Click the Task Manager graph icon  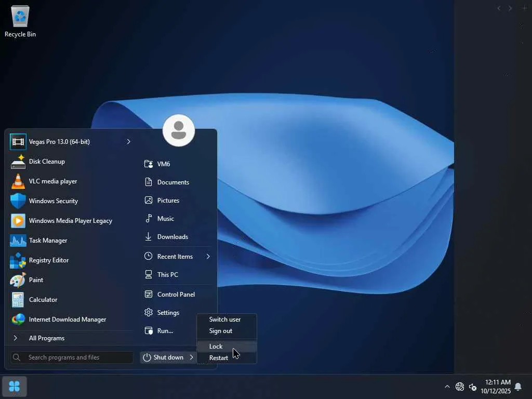pos(18,240)
